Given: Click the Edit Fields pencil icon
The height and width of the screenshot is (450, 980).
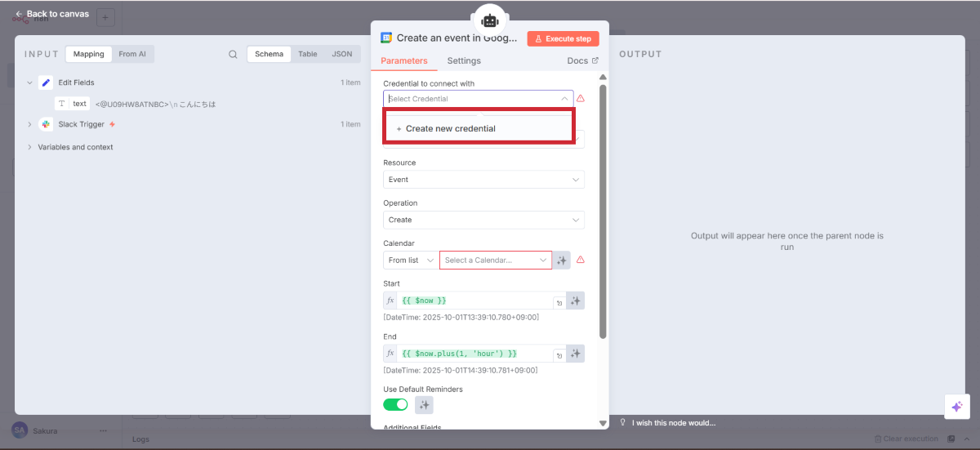Looking at the screenshot, I should click(x=46, y=82).
